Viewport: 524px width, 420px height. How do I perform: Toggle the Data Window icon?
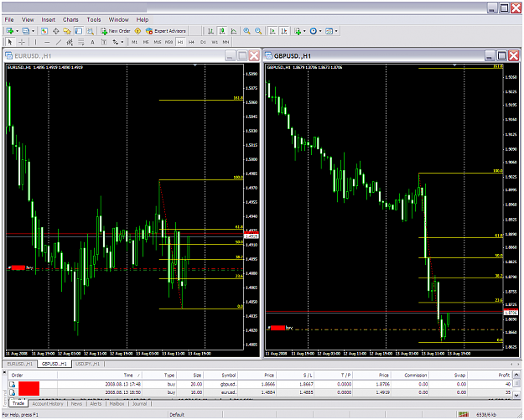(x=56, y=31)
